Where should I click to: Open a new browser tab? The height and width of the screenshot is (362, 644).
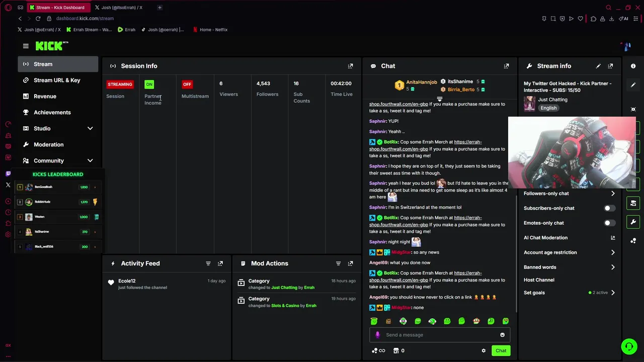[x=159, y=8]
